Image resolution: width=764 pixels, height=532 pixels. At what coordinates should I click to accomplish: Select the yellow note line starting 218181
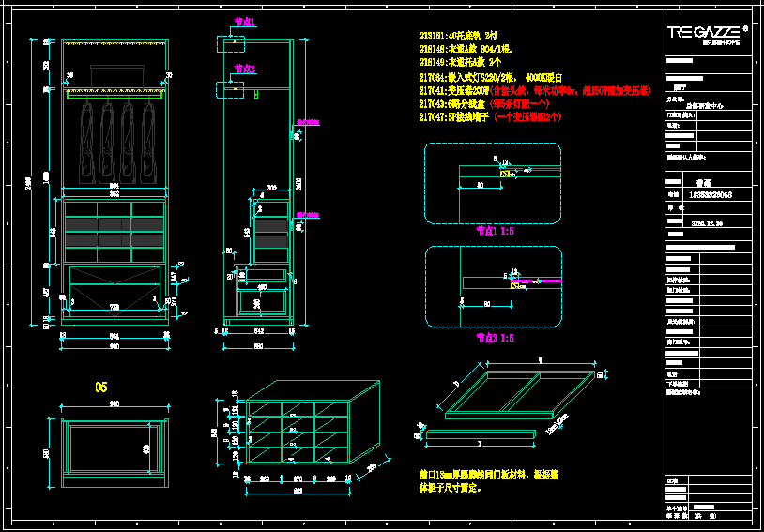[x=459, y=36]
